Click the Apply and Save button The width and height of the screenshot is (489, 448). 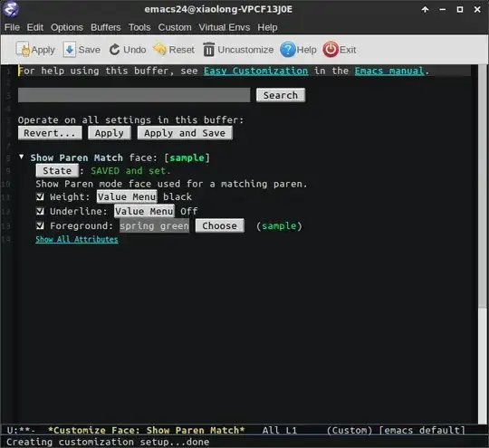[185, 133]
